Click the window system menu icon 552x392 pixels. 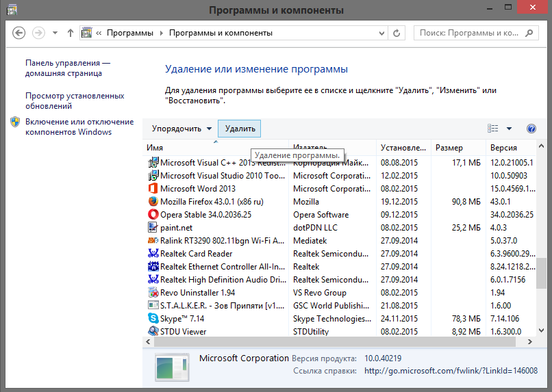coord(12,10)
